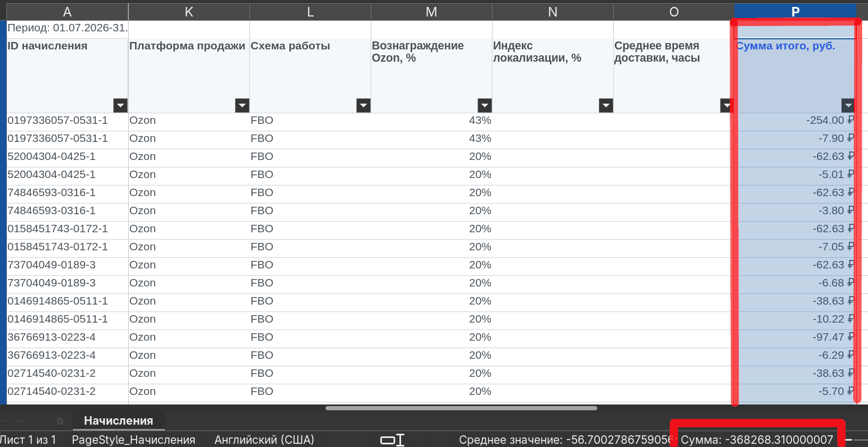Select column M header
The width and height of the screenshot is (868, 447).
pyautogui.click(x=431, y=12)
